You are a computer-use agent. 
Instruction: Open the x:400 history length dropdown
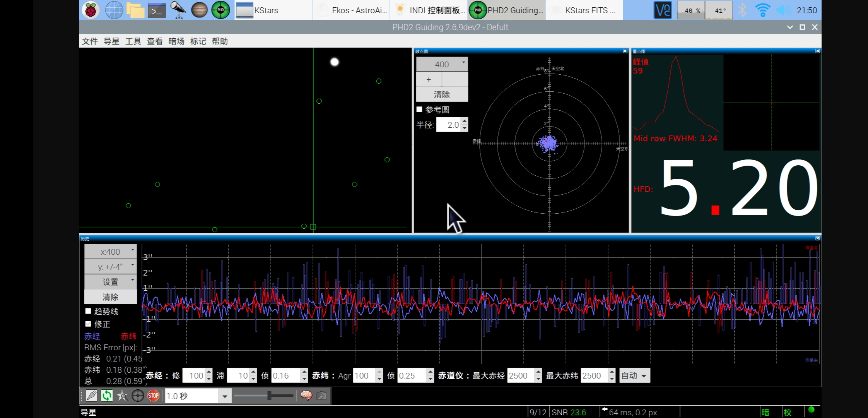tap(111, 252)
